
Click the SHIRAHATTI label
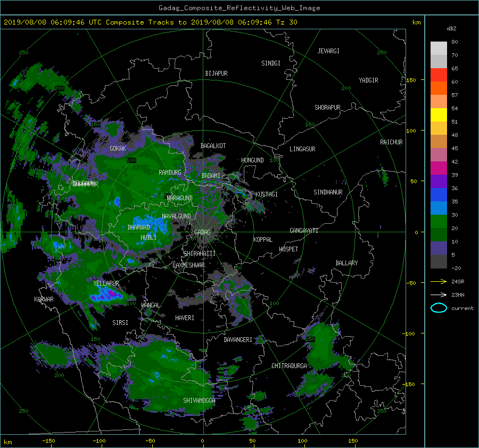pyautogui.click(x=200, y=254)
